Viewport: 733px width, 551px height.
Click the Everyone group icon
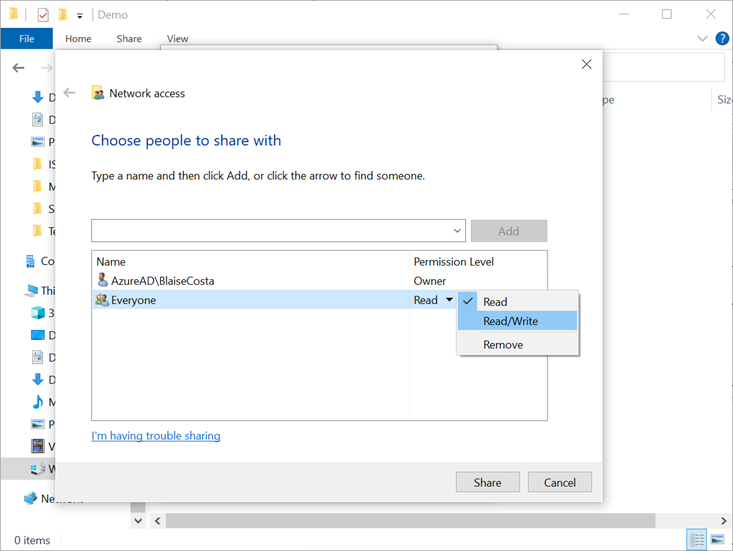point(102,300)
